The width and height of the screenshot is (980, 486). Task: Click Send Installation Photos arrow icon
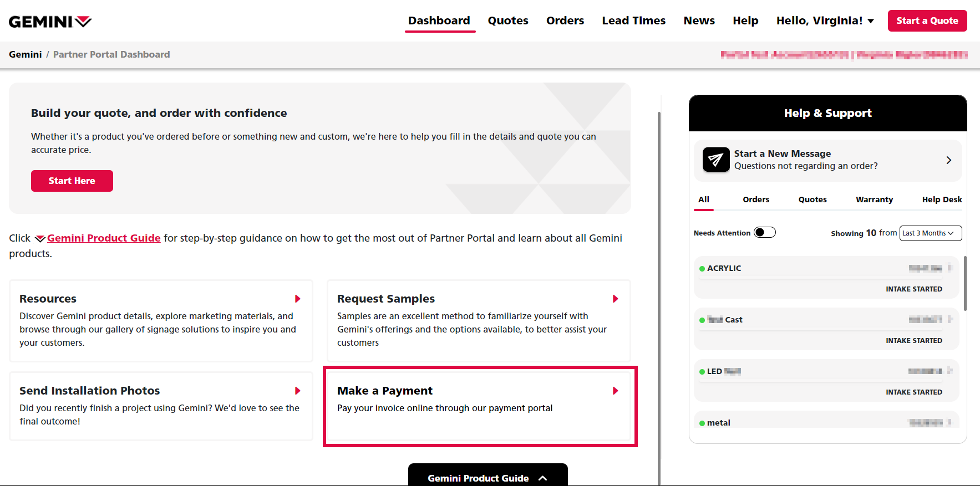coord(298,391)
